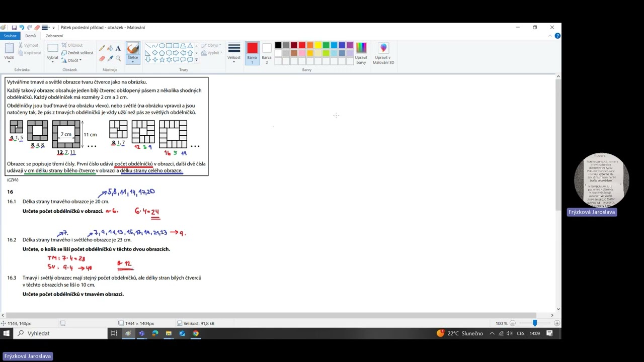Open the Vyplnit fill dropdown
The image size is (644, 362).
pos(211,53)
